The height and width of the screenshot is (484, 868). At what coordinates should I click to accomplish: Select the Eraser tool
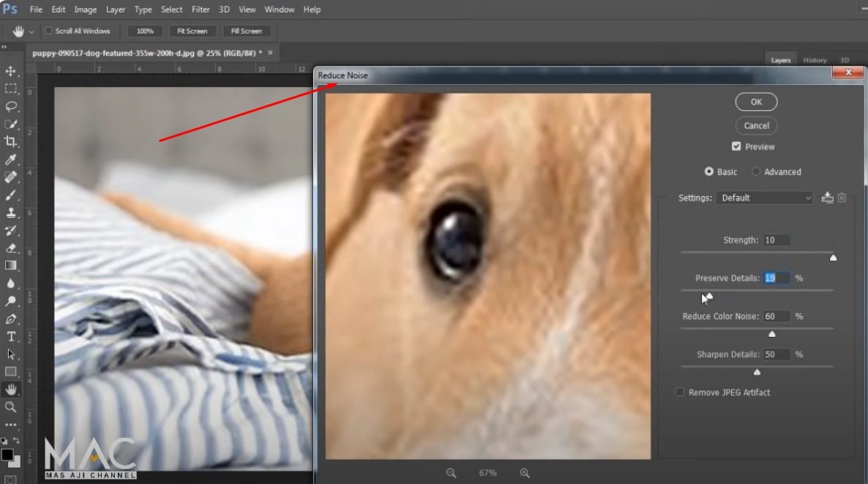10,248
